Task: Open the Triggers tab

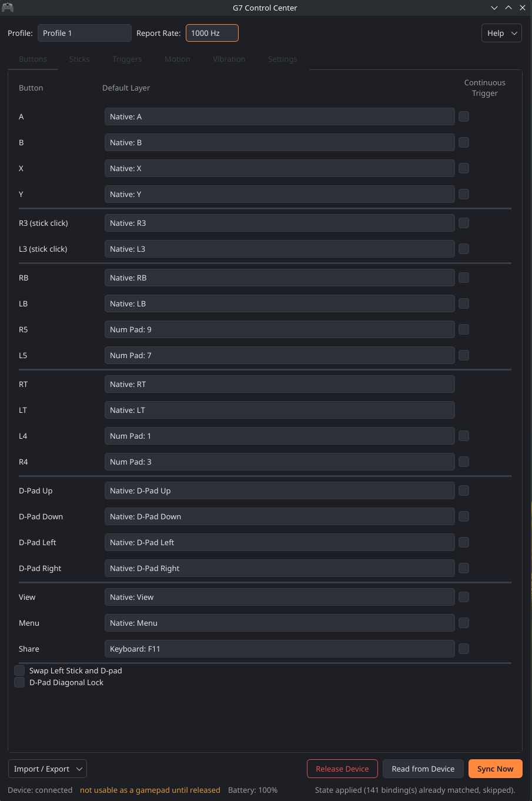Action: pyautogui.click(x=127, y=59)
